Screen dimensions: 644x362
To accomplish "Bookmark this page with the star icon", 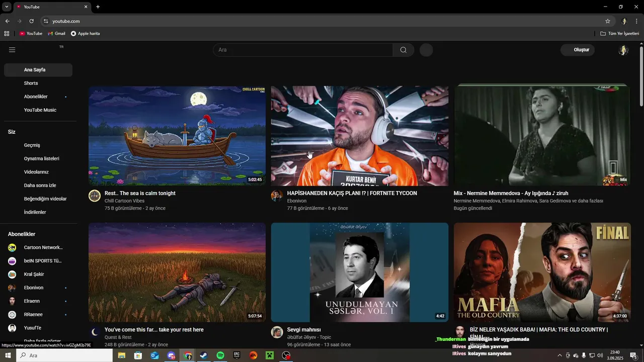I will click(608, 21).
